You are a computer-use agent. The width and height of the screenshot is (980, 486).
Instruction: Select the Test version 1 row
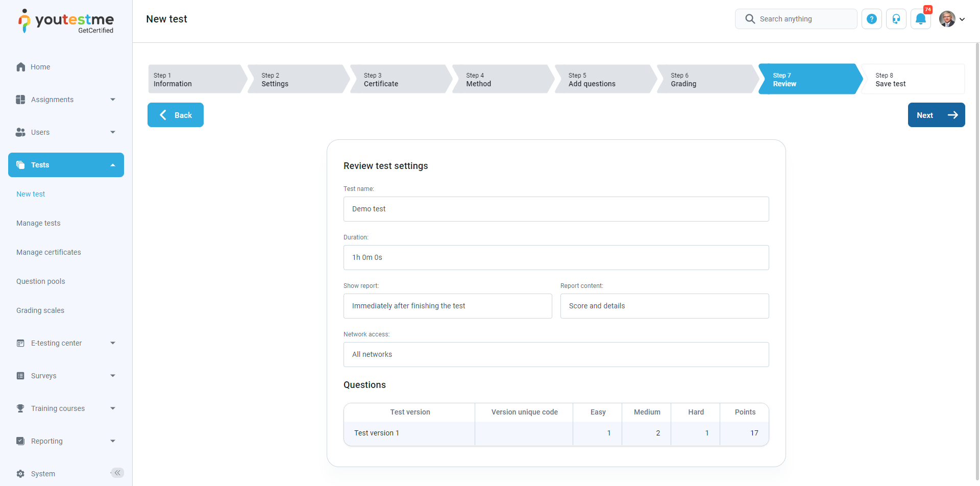click(556, 433)
